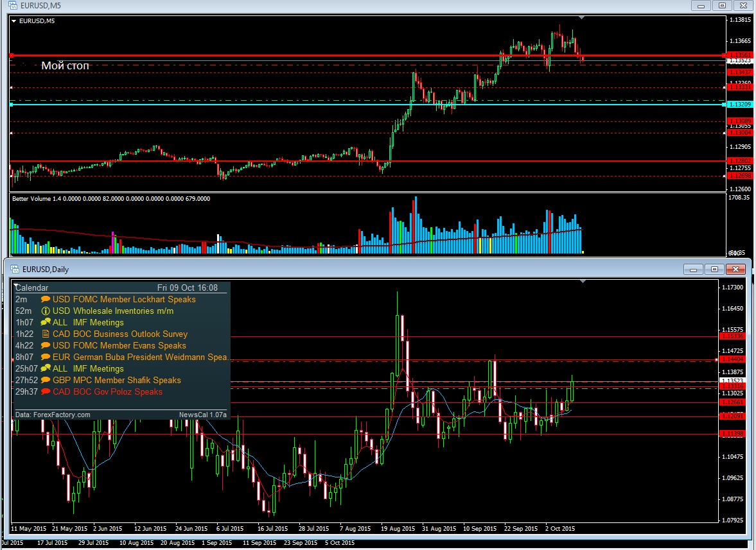This screenshot has height=550, width=756.
Task: Click the 'USD FOMC Member Evans Speaks' event
Action: 119,345
